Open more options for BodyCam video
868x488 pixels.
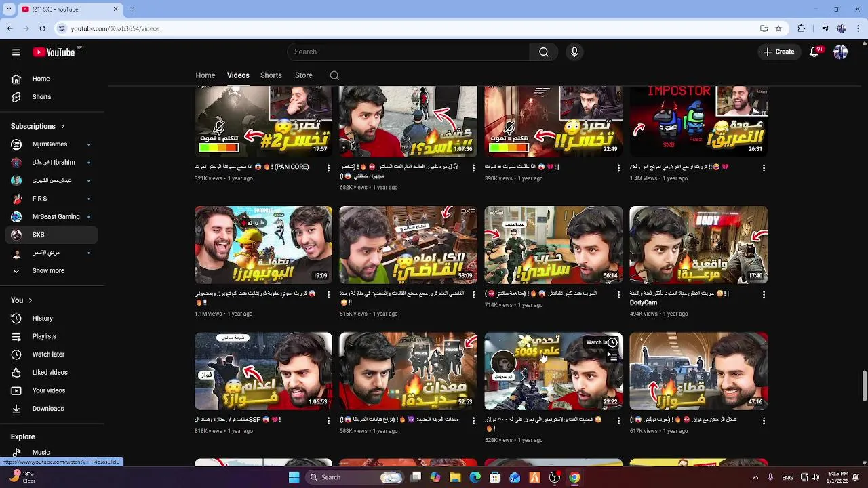point(764,294)
